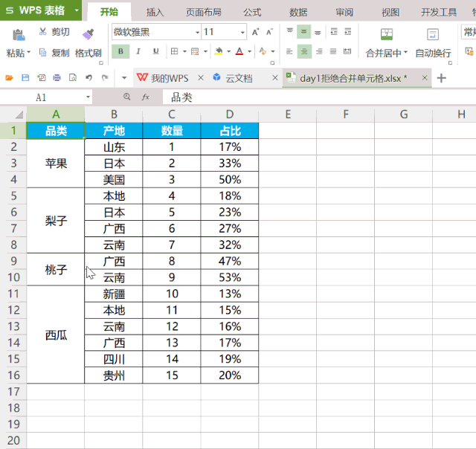Decrease indent icon
The height and width of the screenshot is (449, 476).
click(334, 31)
